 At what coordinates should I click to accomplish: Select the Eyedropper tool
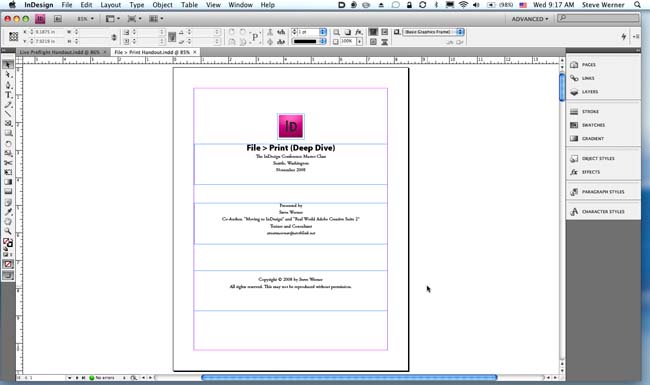click(8, 212)
